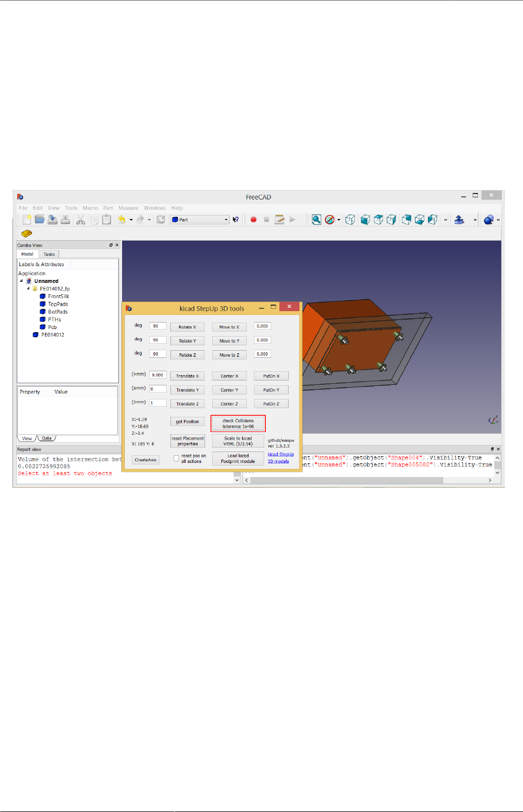Click the Cut scissors icon
The image size is (523, 812).
click(81, 220)
